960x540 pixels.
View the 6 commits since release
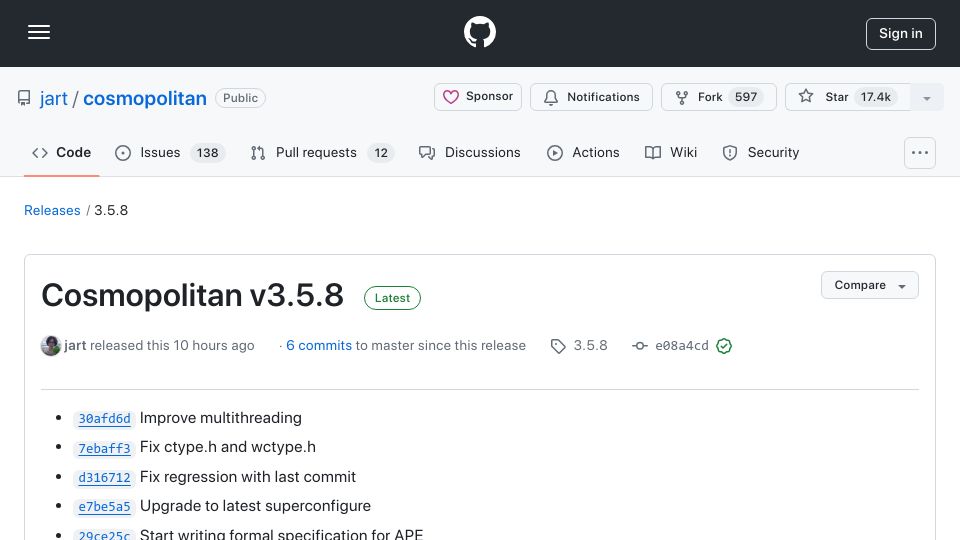tap(319, 346)
